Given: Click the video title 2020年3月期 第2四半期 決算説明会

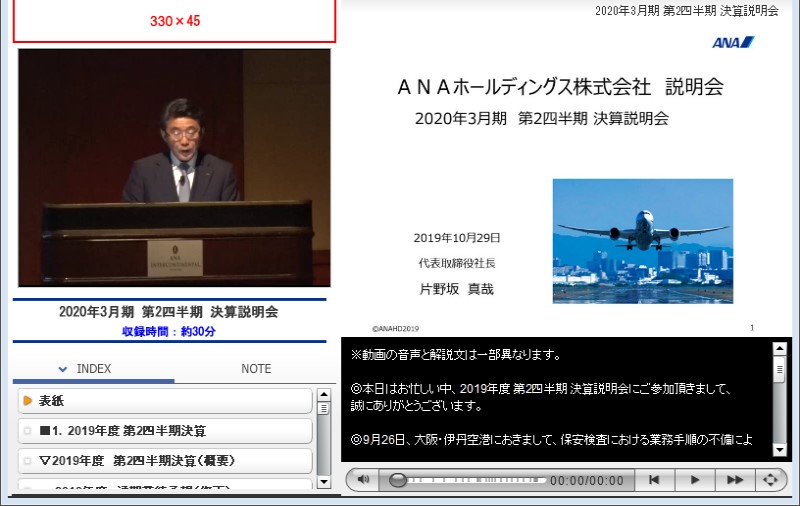Looking at the screenshot, I should click(x=168, y=312).
